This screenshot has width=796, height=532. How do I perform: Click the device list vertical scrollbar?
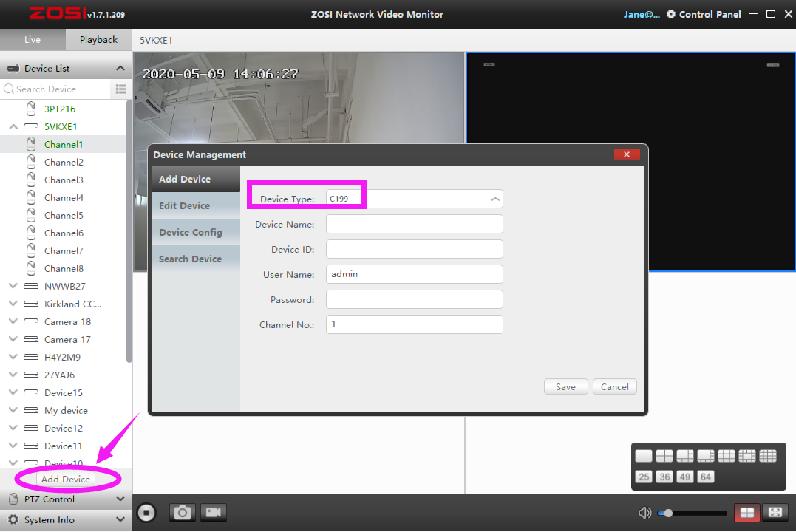(129, 231)
